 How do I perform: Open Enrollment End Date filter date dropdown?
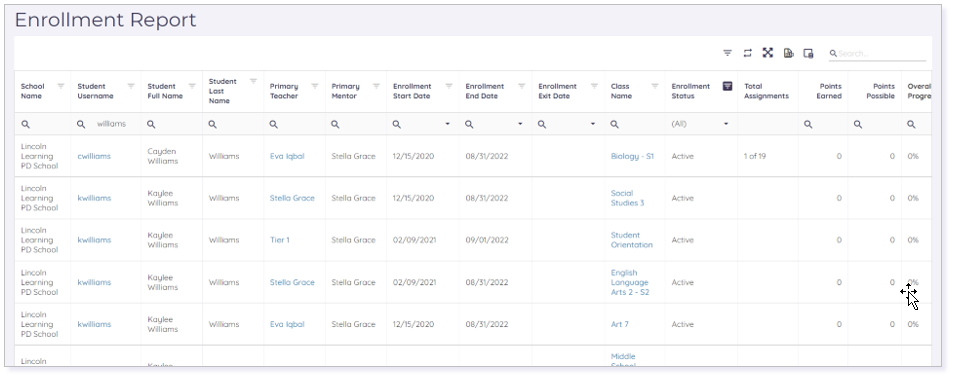(520, 124)
